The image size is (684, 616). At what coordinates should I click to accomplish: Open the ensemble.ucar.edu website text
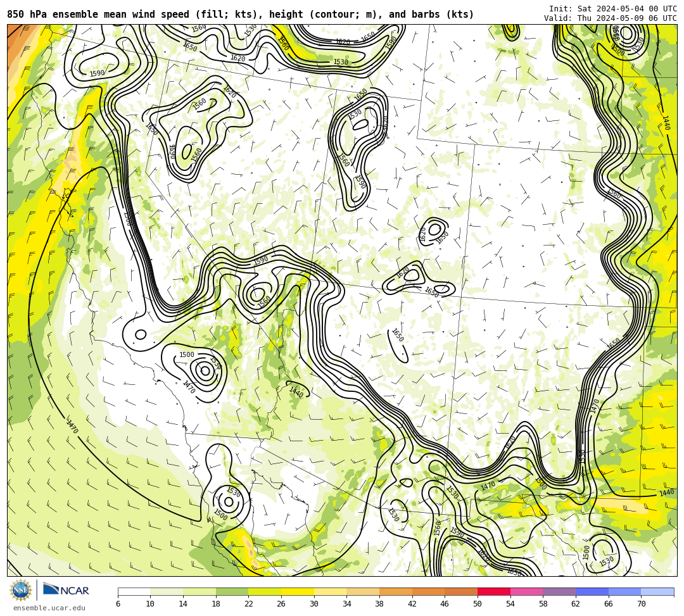(x=49, y=608)
